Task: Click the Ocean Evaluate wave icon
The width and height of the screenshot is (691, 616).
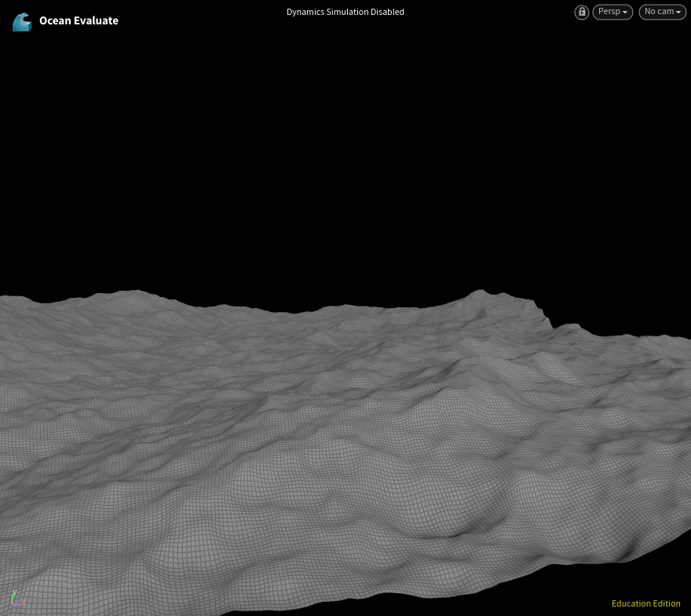Action: [x=22, y=22]
